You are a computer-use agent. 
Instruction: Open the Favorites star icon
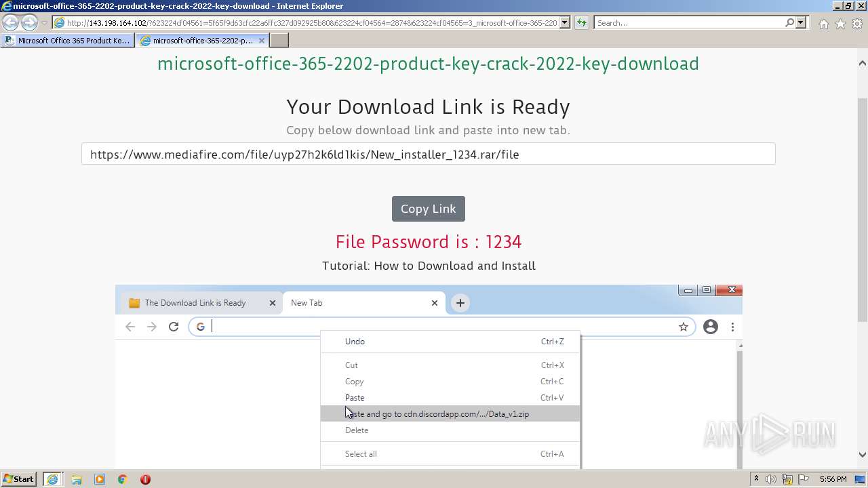[x=840, y=24]
